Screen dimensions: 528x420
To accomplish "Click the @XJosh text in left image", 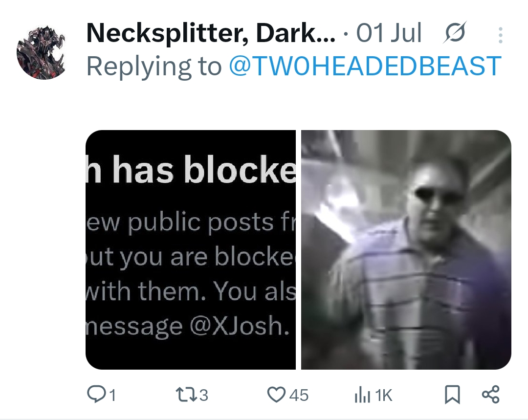I will (240, 326).
